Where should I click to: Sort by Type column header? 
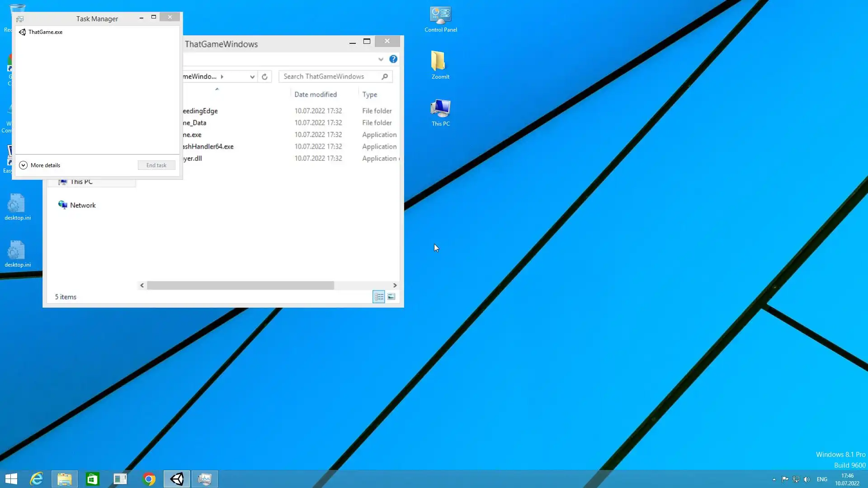pyautogui.click(x=370, y=94)
